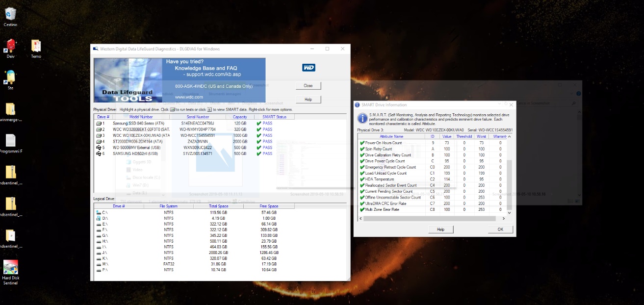Screen dimensions: 644x305
Task: Select WD 5000BMV External USB drive row
Action: pos(195,148)
